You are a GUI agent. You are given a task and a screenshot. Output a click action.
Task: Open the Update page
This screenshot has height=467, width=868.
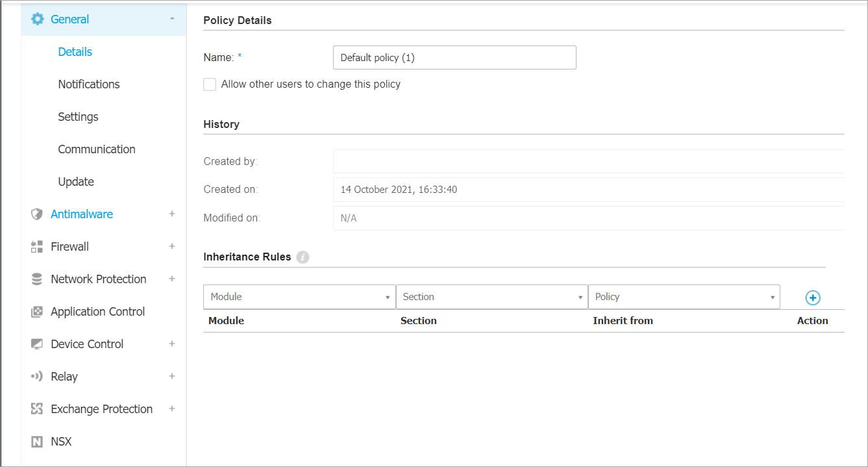(76, 182)
